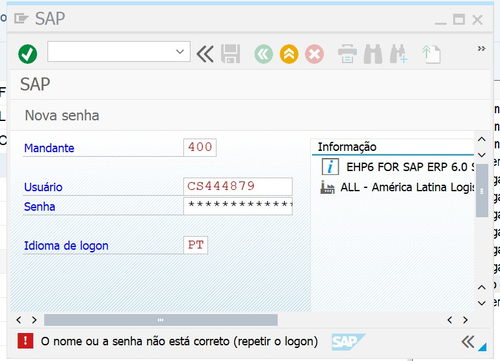The width and height of the screenshot is (500, 361).
Task: Click the Senha label
Action: coord(39,207)
